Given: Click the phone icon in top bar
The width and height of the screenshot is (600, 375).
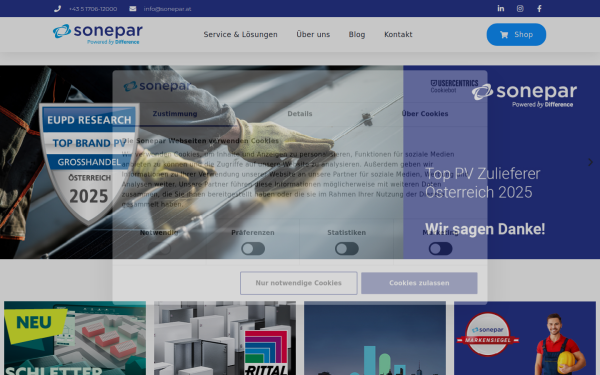Looking at the screenshot, I should click(57, 9).
